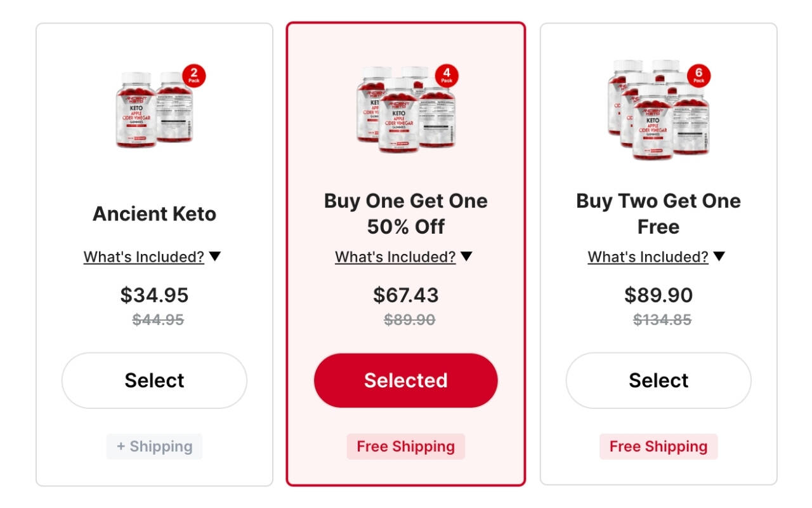Click the red 6 Pack badge

(698, 76)
